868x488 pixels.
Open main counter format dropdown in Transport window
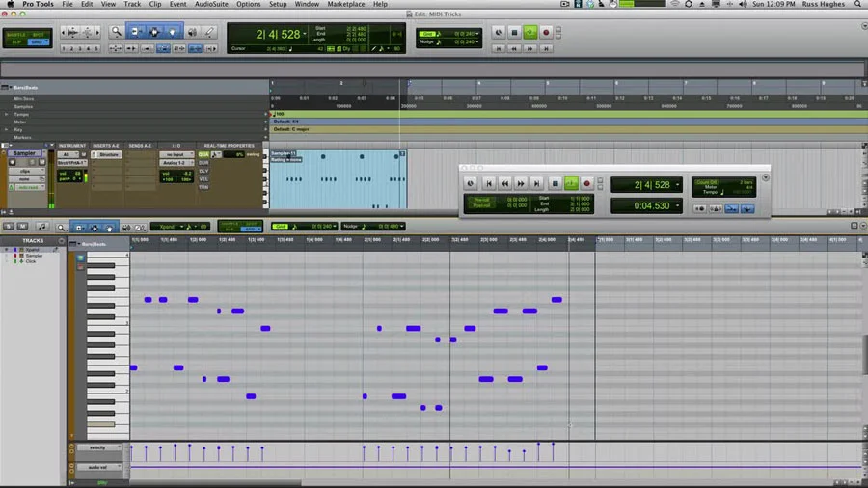point(678,185)
